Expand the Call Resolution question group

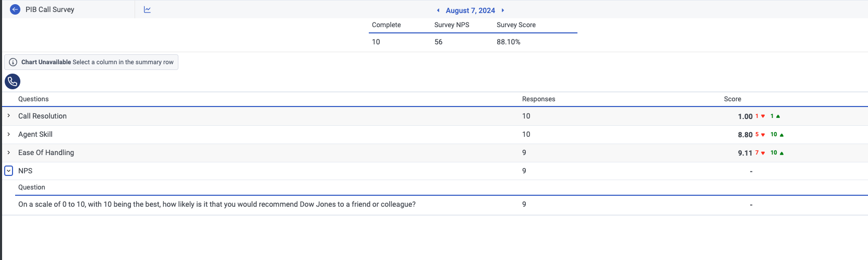[9, 116]
